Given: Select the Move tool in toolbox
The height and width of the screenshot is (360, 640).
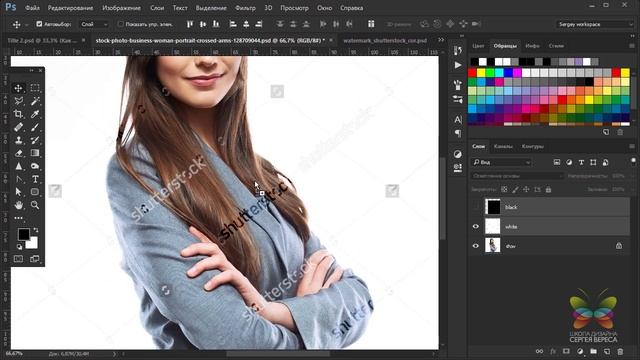Looking at the screenshot, I should pos(18,88).
